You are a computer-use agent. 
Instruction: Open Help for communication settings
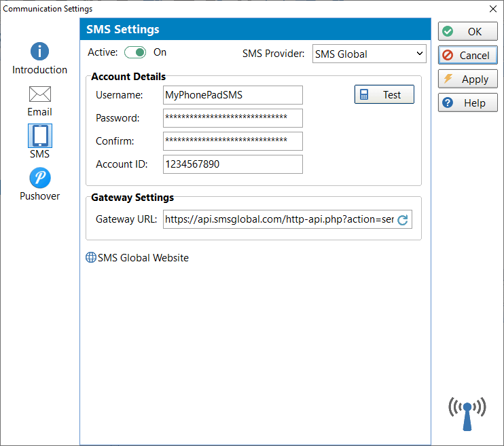468,103
